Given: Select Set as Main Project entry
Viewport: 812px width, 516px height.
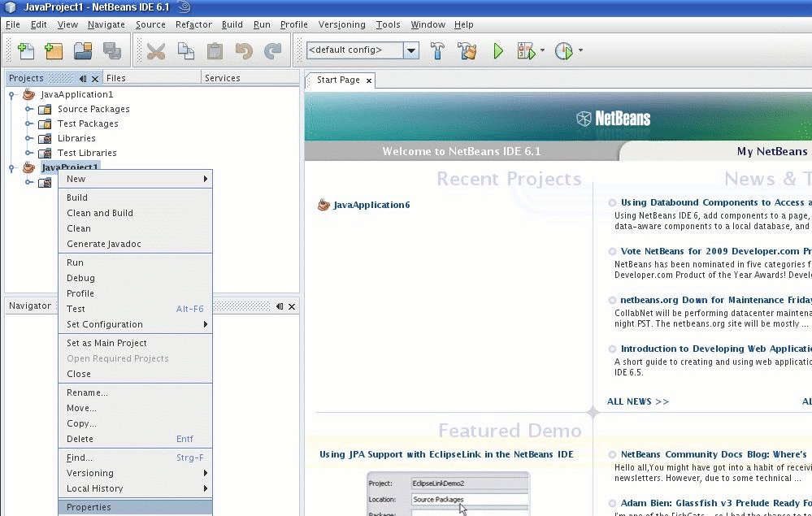Looking at the screenshot, I should point(135,343).
